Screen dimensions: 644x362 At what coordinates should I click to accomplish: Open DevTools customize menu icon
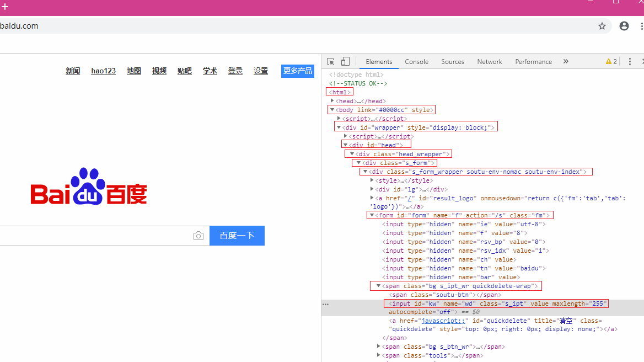(630, 62)
